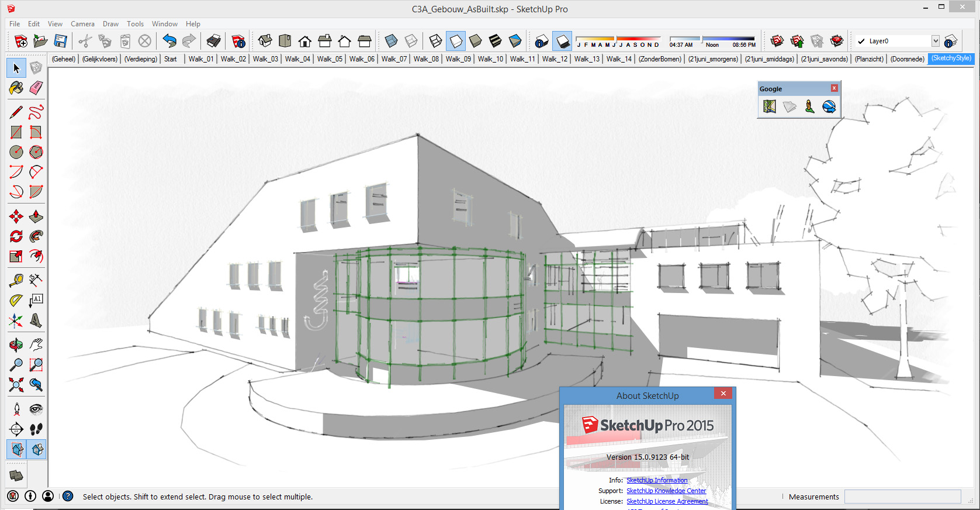980x510 pixels.
Task: Open the SketchUp Information link
Action: tap(657, 480)
